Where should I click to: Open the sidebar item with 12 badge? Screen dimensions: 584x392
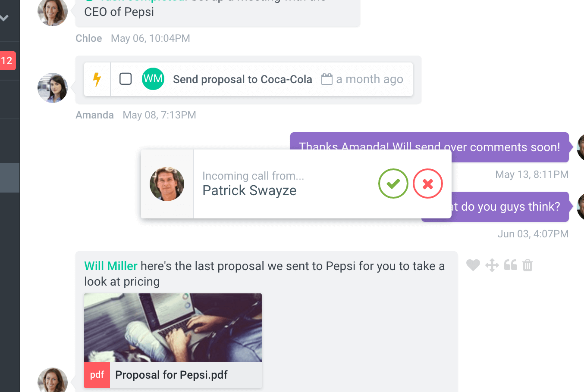tap(7, 61)
